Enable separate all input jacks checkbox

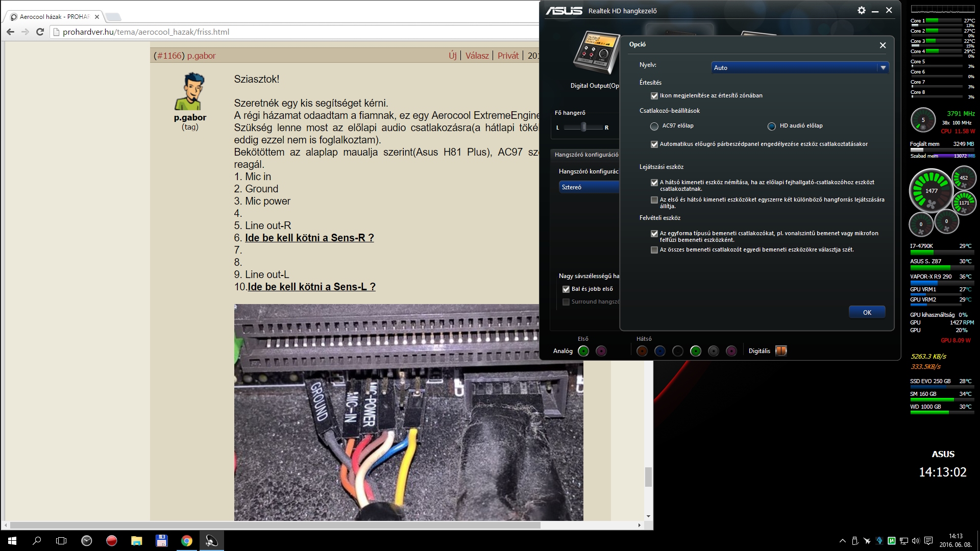(654, 250)
